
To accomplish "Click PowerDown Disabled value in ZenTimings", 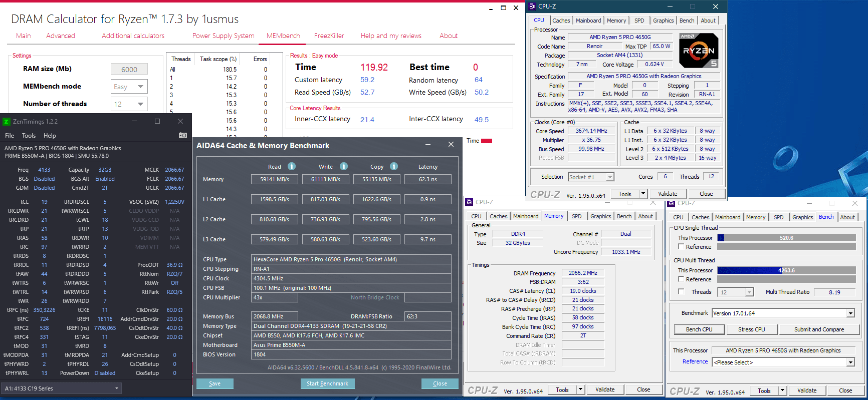I will 105,373.
